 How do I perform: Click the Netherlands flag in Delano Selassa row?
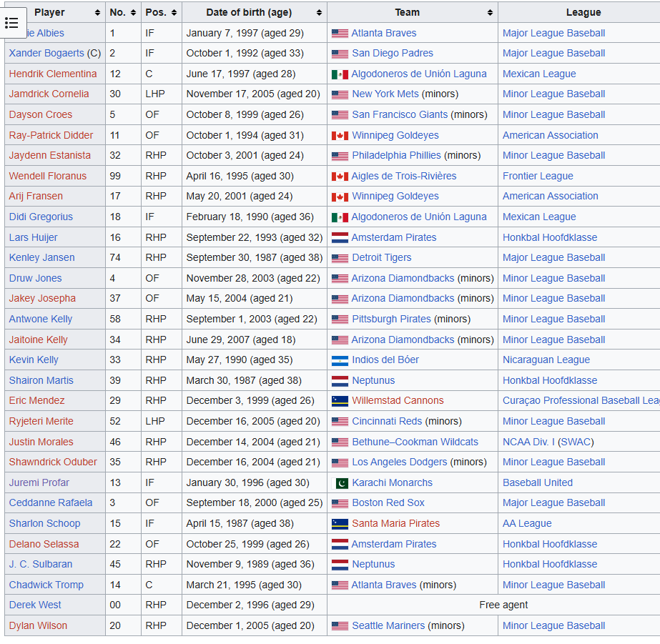click(x=340, y=545)
